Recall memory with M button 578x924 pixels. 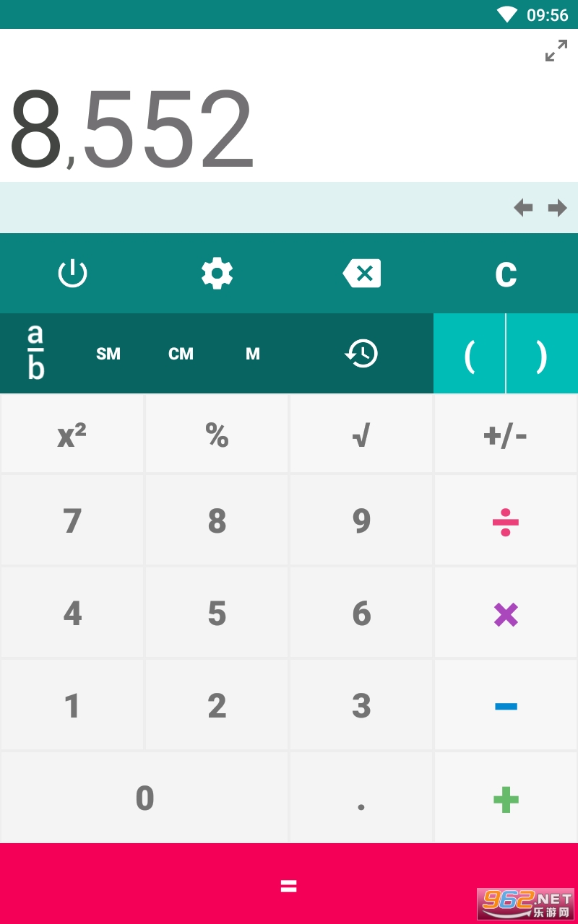253,354
